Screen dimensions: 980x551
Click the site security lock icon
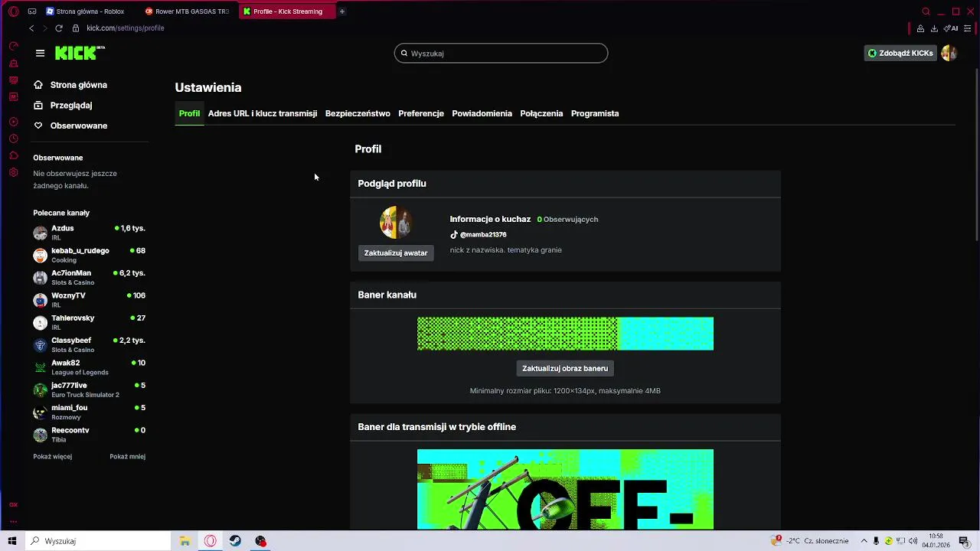(76, 28)
